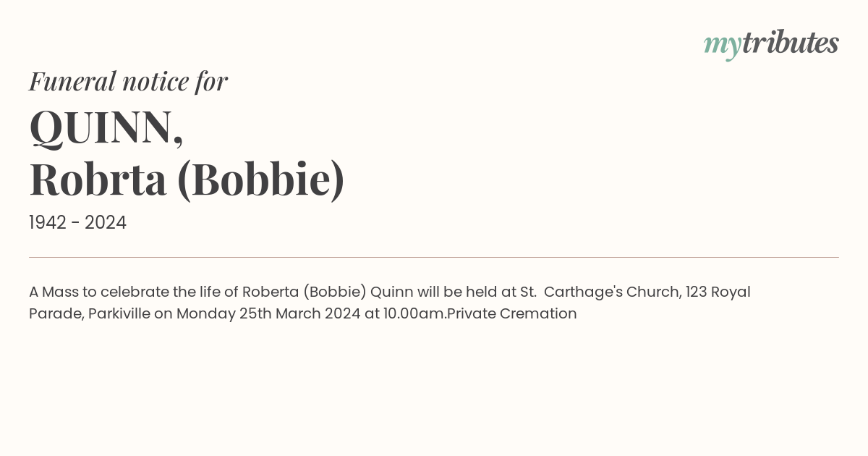Viewport: 868px width, 456px height.
Task: Select the nickname (Bobbie) in title
Action: (x=261, y=180)
